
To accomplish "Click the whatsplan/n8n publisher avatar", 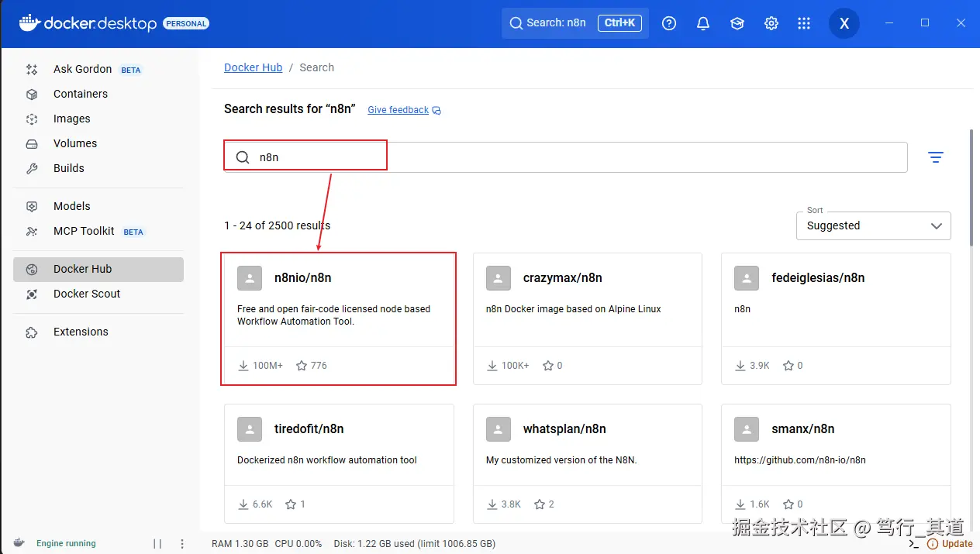I will [499, 429].
